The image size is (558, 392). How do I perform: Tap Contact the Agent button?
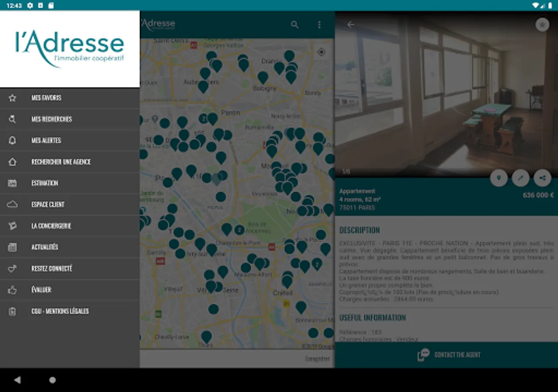[x=446, y=355]
